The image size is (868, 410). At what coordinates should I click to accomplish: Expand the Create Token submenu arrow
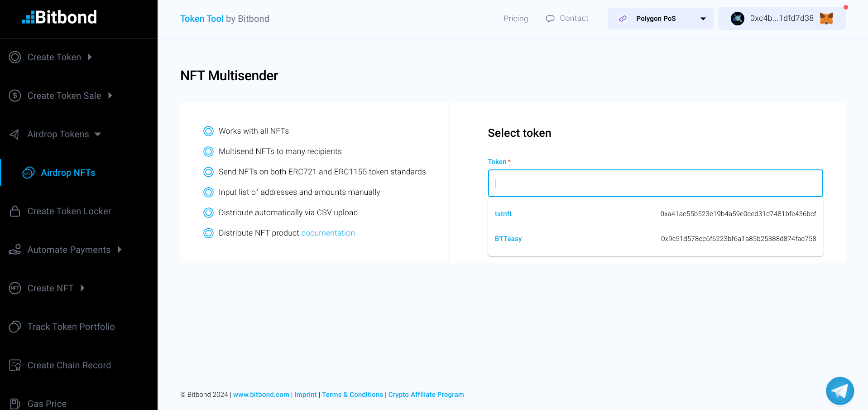[x=90, y=57]
